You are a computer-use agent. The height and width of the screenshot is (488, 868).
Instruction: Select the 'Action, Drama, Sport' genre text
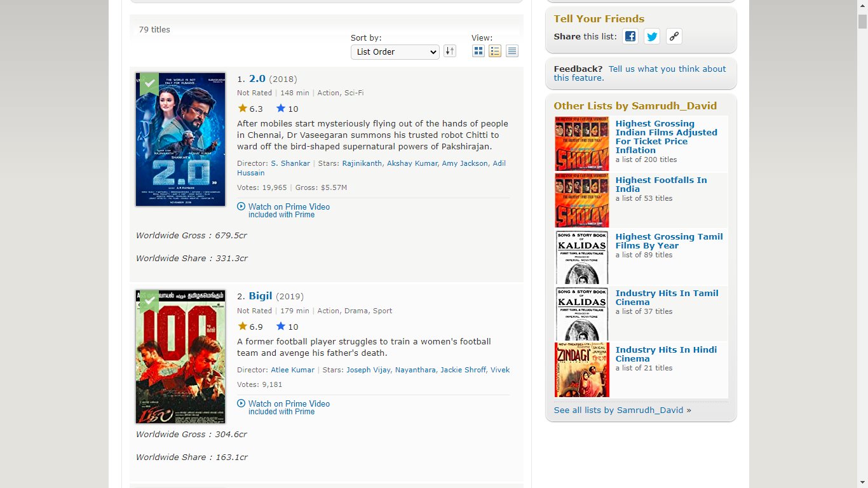coord(355,311)
